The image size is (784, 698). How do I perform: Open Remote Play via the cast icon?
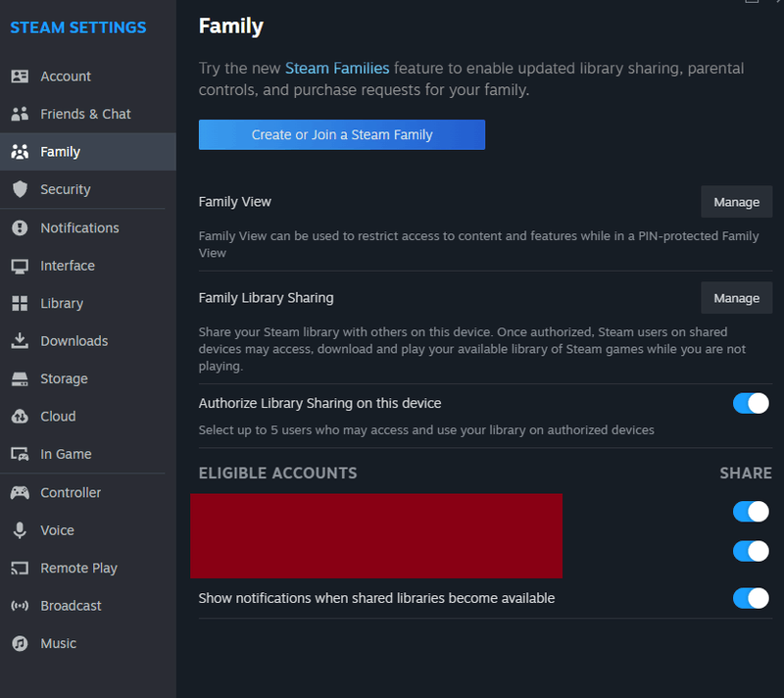pos(20,568)
